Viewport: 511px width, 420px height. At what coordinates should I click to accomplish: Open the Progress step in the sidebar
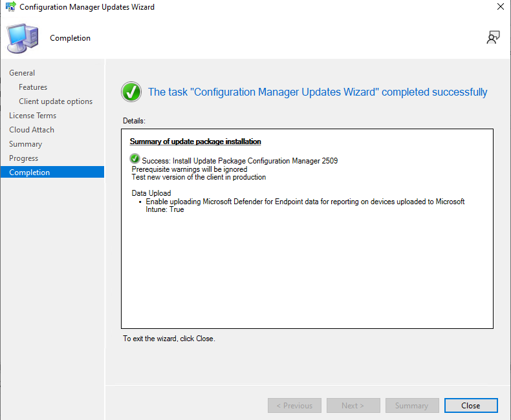23,158
